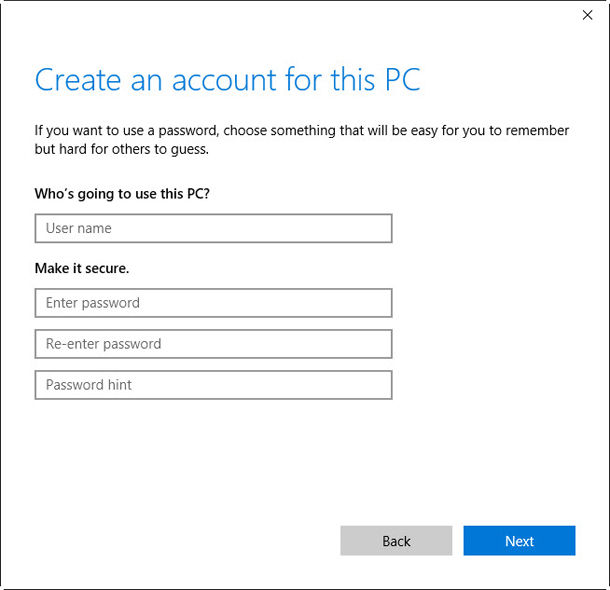Close the account creation dialog

(x=587, y=15)
